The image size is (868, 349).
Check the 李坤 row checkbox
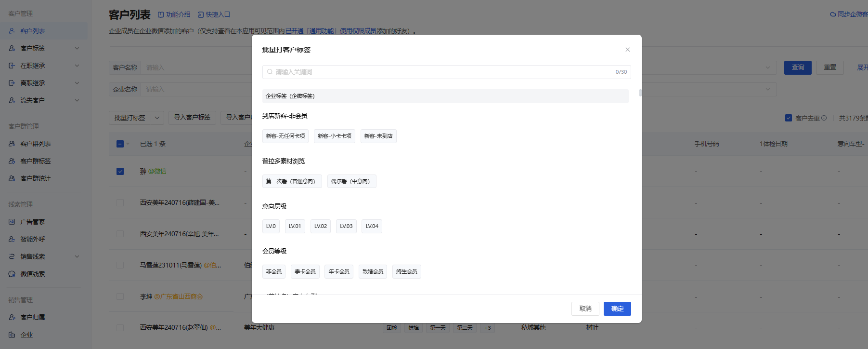point(120,296)
